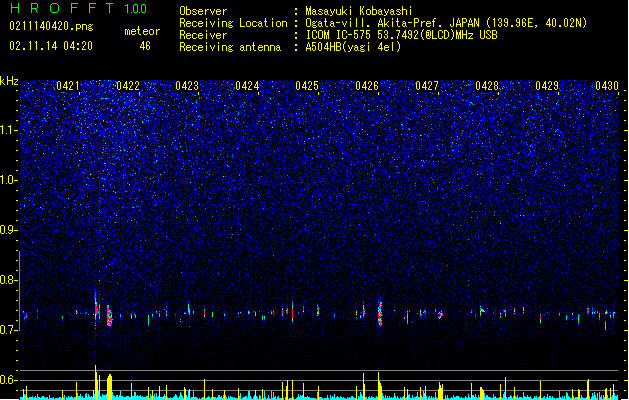This screenshot has height=400, width=629.
Task: Click the date stamp 02.11.14 04:20
Action: 51,46
